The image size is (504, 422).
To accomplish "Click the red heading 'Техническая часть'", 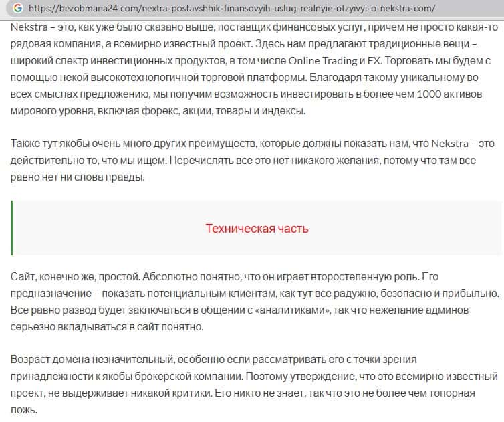I will tap(257, 229).
